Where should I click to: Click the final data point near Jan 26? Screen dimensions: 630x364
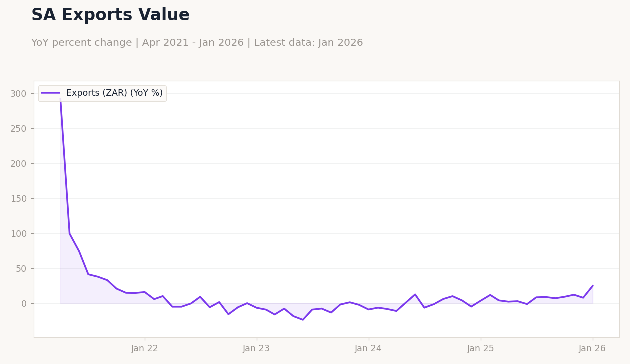(x=592, y=286)
